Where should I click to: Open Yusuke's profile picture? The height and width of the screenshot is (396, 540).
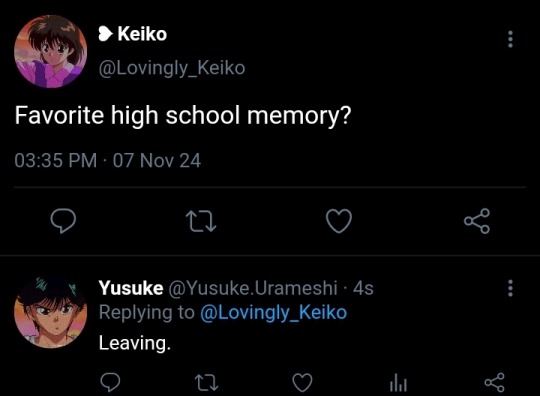[x=51, y=312]
